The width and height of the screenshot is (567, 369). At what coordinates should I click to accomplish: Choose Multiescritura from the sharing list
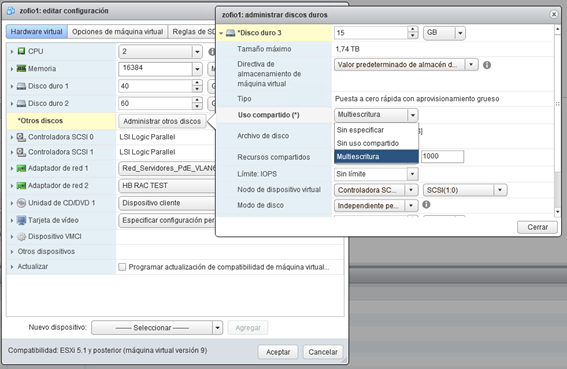point(376,157)
